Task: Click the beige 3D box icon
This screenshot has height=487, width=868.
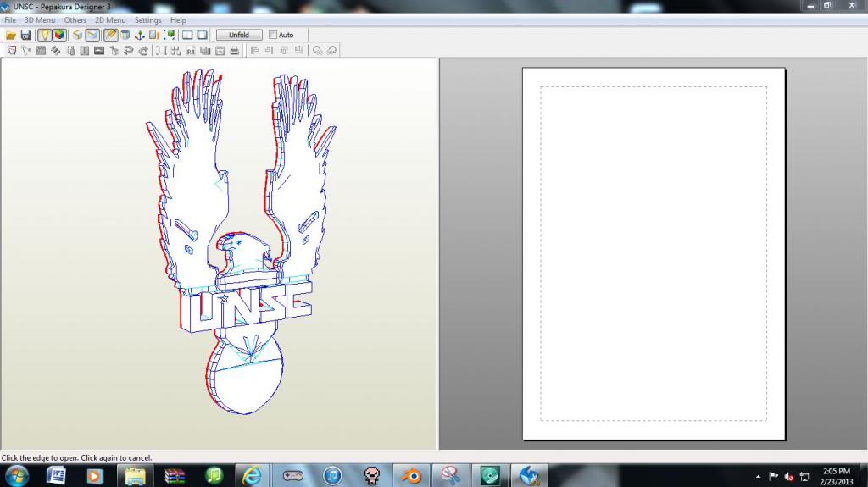Action: [77, 35]
